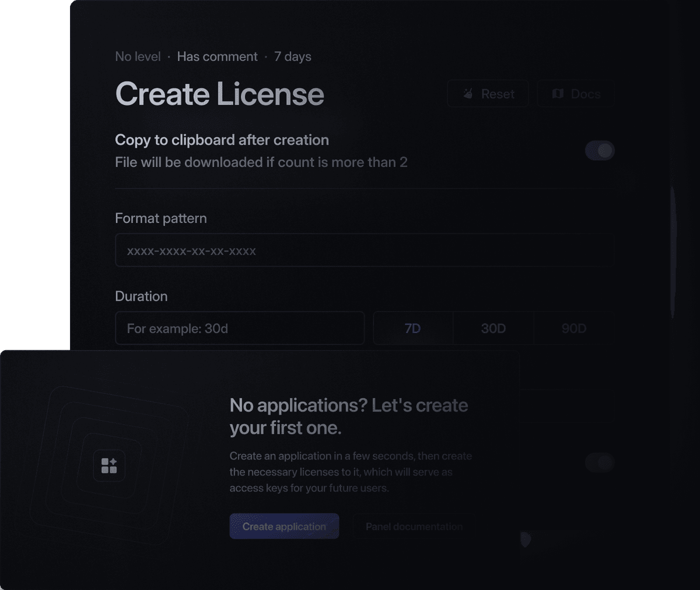Click the application grid icon with sparkle
The width and height of the screenshot is (700, 590).
point(109,466)
